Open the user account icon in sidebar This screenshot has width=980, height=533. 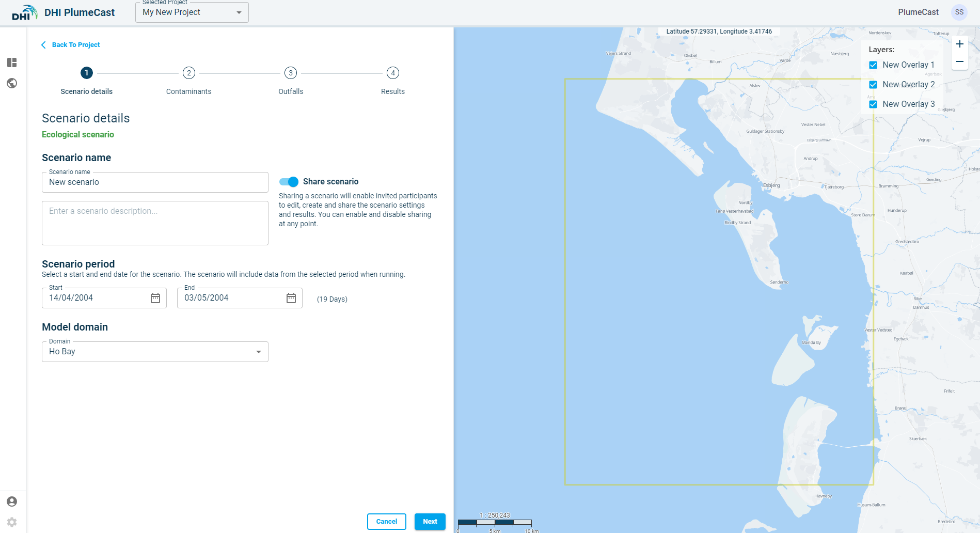12,501
